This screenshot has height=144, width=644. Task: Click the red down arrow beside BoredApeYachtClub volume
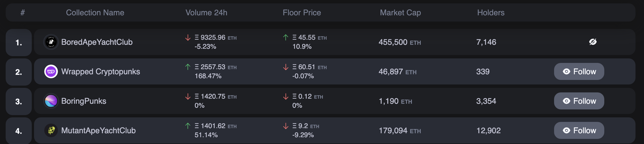pyautogui.click(x=188, y=37)
